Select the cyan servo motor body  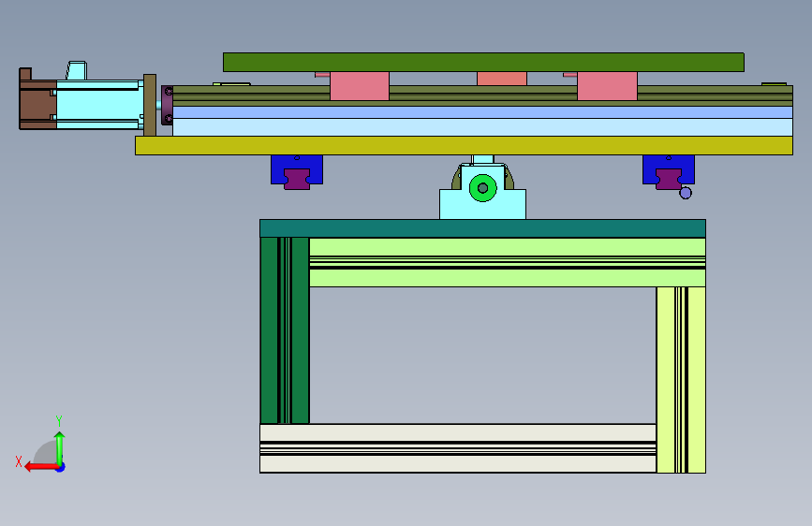(98, 105)
